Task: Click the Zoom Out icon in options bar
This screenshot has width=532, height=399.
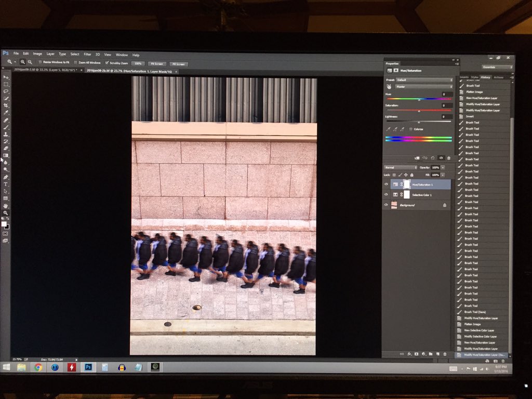Action: 30,62
